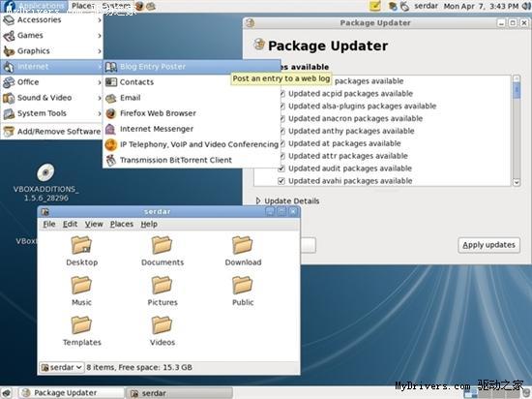Open the File menu in serdar window
The height and width of the screenshot is (399, 532).
click(x=49, y=224)
